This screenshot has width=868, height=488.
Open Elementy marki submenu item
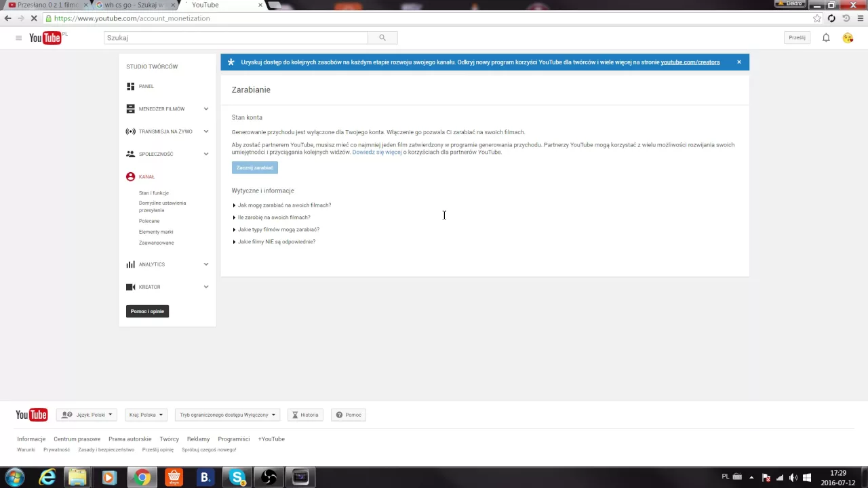[x=156, y=232]
